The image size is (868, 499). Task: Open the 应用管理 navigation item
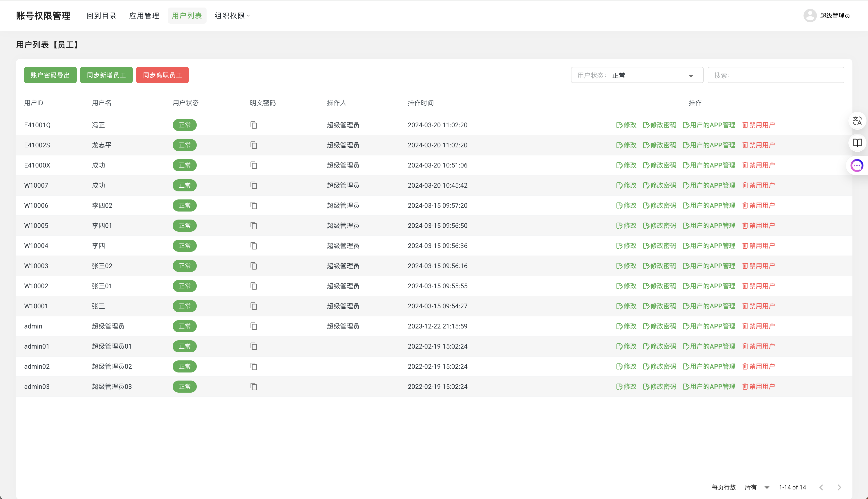[144, 16]
